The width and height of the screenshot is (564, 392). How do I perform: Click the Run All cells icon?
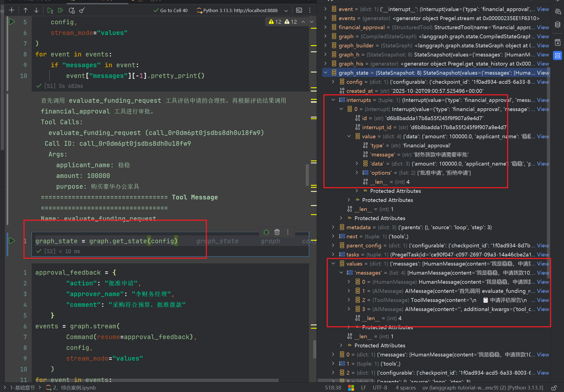pyautogui.click(x=61, y=10)
